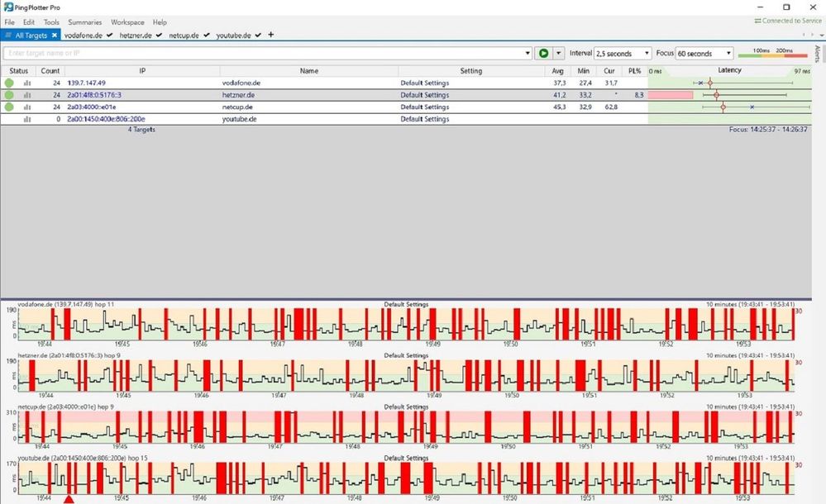
Task: Switch to the All Targets tab
Action: tap(31, 36)
